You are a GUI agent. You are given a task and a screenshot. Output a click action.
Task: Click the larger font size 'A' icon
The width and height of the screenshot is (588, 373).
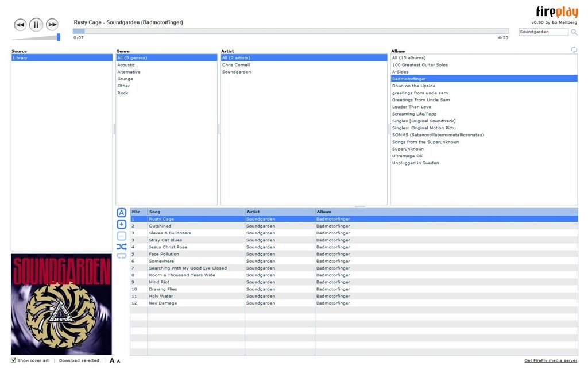pos(112,360)
